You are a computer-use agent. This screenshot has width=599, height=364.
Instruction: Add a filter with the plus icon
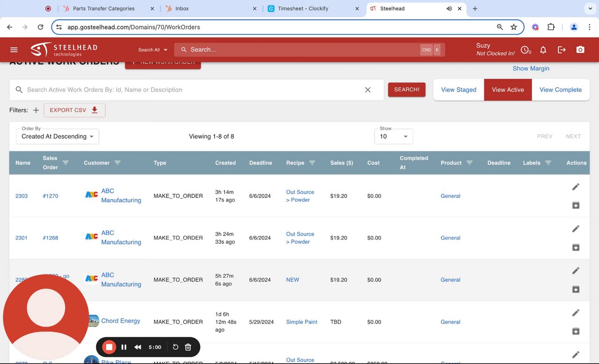point(36,110)
